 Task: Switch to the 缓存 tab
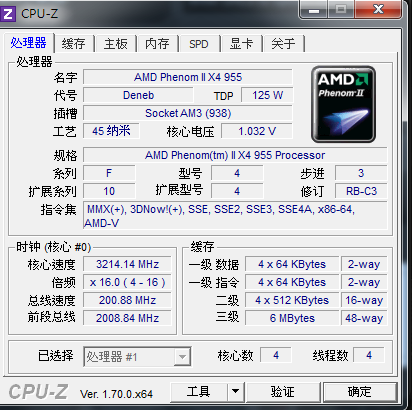74,44
